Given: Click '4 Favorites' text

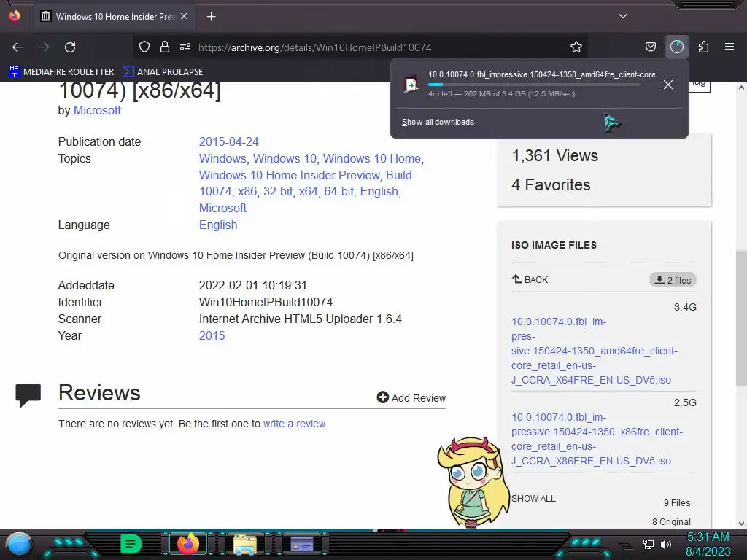Looking at the screenshot, I should [x=551, y=184].
